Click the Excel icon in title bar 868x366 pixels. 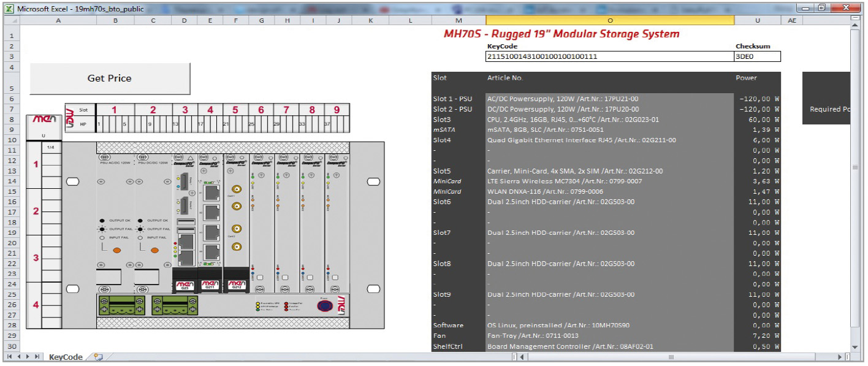[x=9, y=9]
